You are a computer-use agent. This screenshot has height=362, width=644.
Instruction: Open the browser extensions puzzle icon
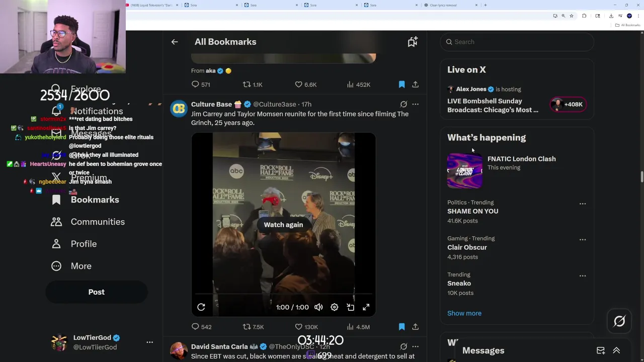point(584,16)
